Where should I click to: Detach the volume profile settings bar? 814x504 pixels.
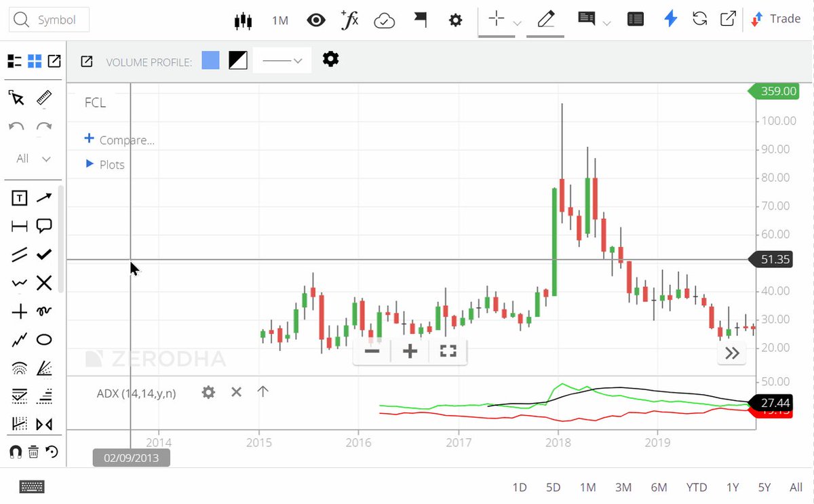point(87,62)
